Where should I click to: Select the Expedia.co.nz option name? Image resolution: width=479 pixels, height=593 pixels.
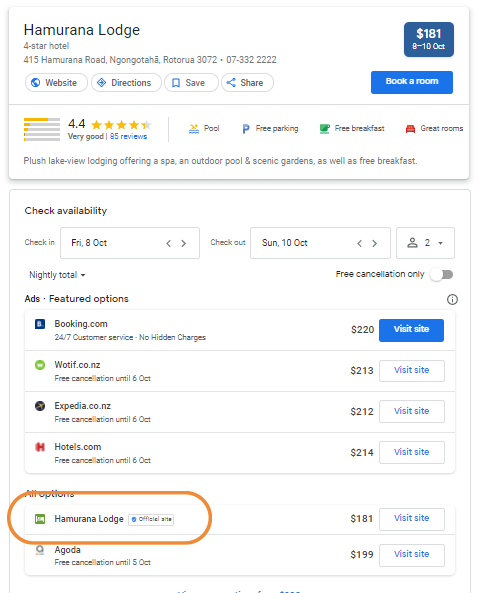click(83, 405)
